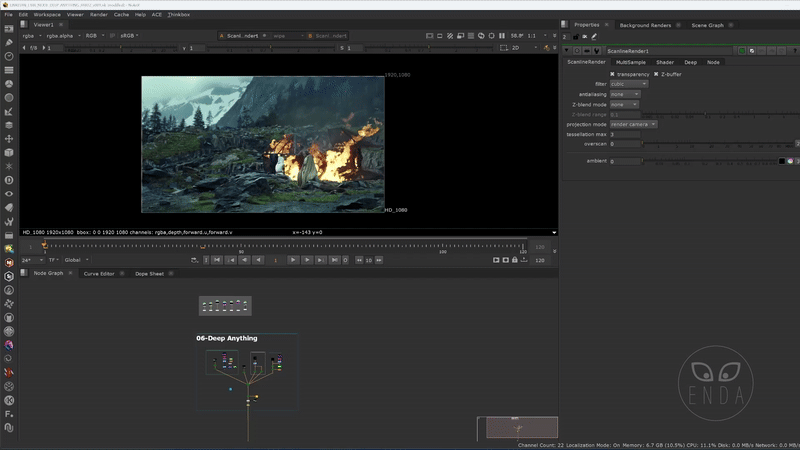
Task: Collapse the ScanlineRender1 properties panel arrow
Action: click(x=566, y=50)
